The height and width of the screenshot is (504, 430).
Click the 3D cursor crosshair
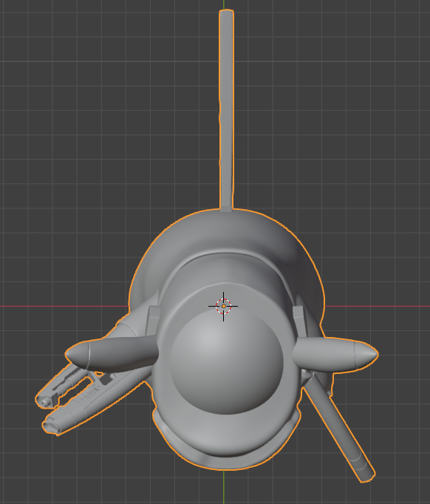tap(223, 307)
